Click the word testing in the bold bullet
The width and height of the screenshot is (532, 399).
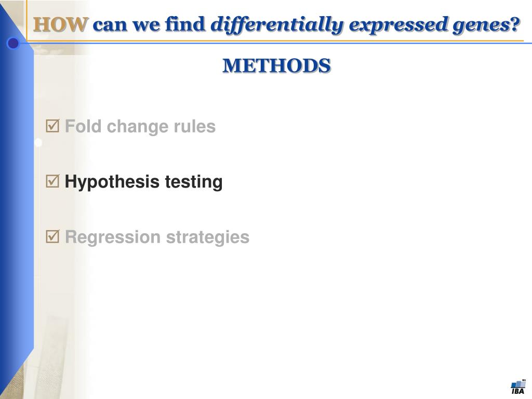click(x=194, y=182)
